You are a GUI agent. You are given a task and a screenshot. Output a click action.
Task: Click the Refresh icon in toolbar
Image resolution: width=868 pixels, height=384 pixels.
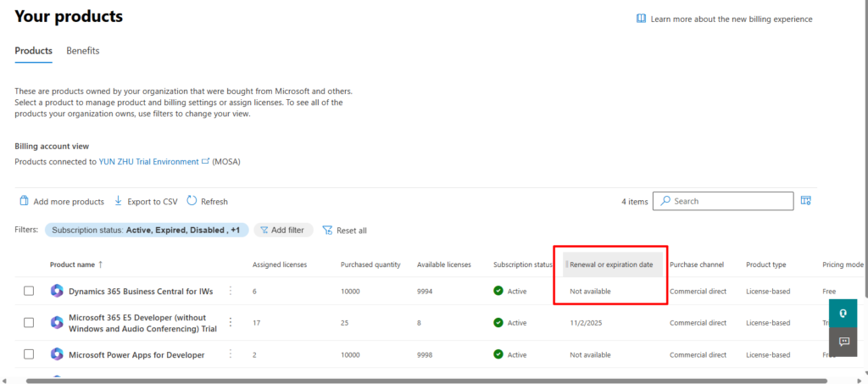192,202
